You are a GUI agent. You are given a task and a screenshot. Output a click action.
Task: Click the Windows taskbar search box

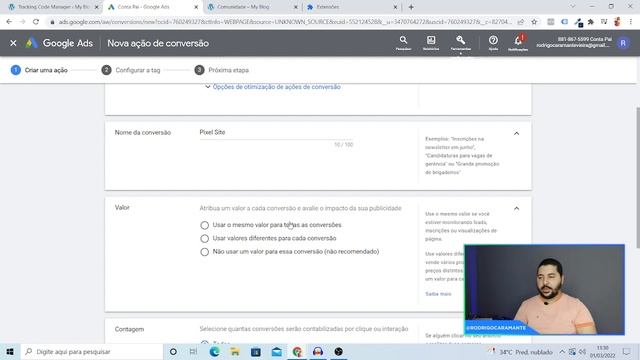pyautogui.click(x=91, y=351)
